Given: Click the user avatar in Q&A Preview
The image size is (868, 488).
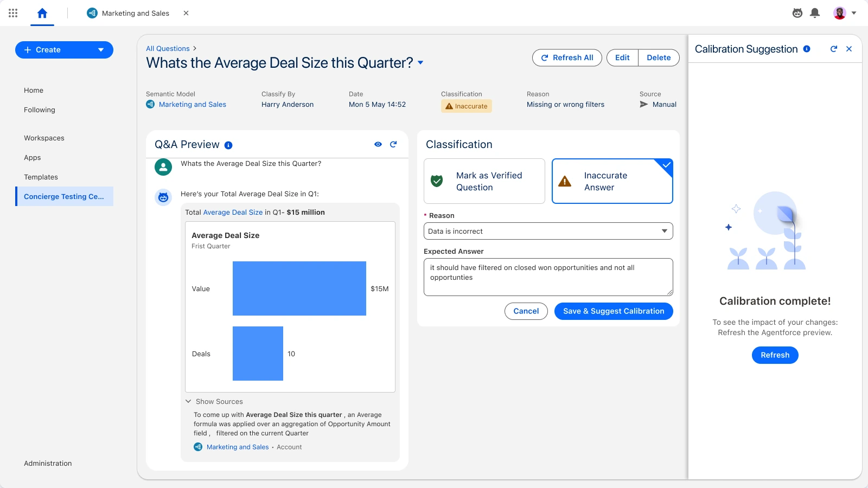Looking at the screenshot, I should point(163,167).
